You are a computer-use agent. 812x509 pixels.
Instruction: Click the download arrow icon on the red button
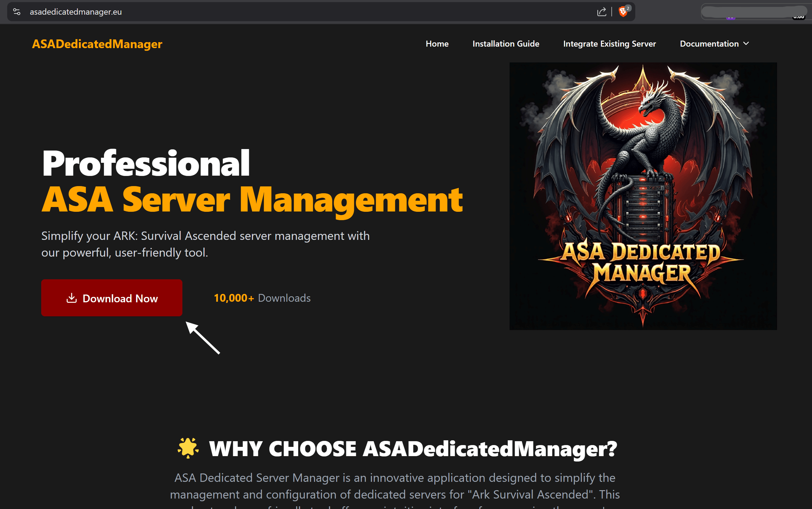[72, 298]
